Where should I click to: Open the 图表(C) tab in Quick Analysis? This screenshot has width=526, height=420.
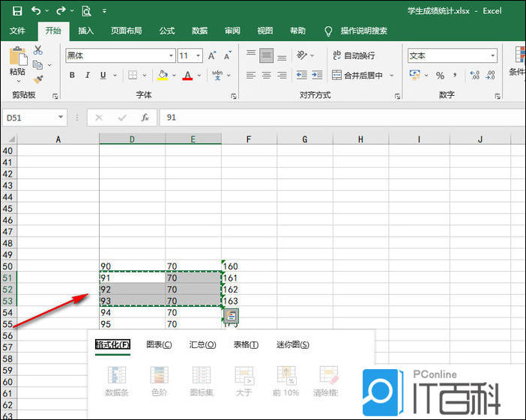pos(159,344)
